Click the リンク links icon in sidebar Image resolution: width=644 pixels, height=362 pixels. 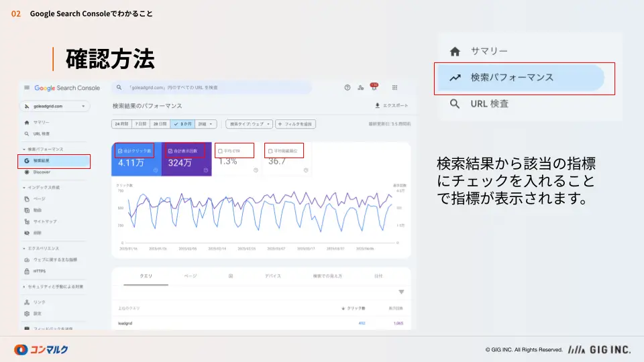point(27,302)
